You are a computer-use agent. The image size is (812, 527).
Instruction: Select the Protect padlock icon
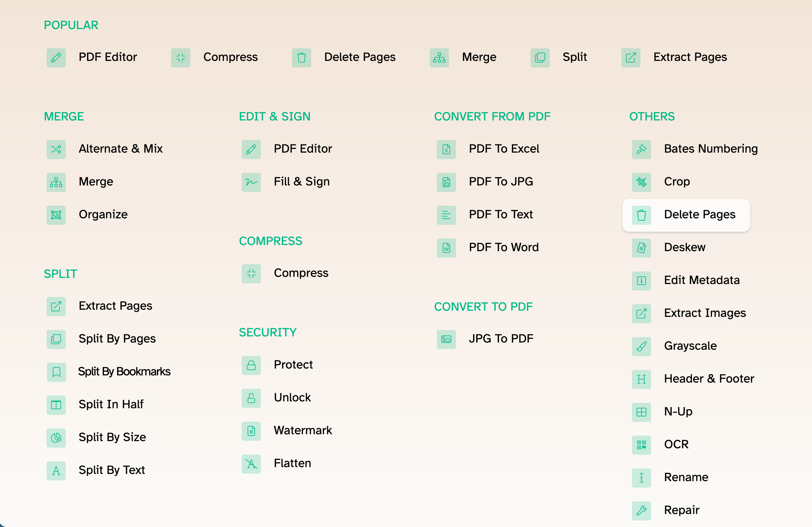[x=251, y=365]
